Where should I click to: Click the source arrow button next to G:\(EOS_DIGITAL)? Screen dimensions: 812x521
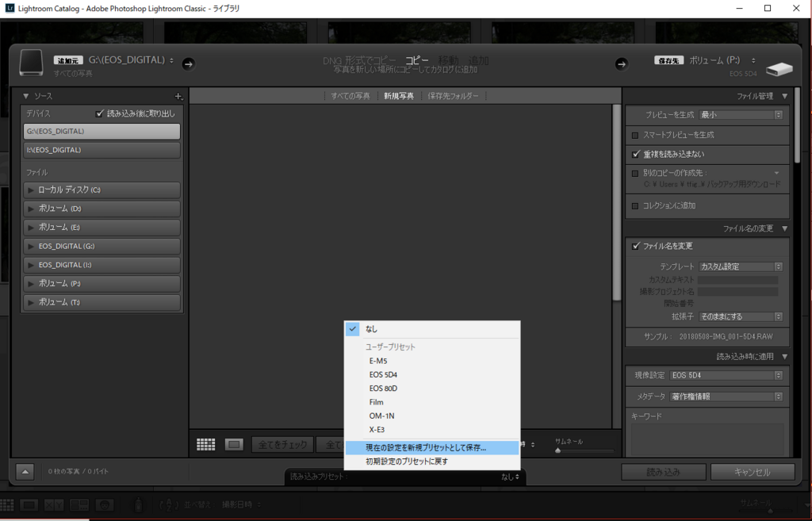click(189, 63)
